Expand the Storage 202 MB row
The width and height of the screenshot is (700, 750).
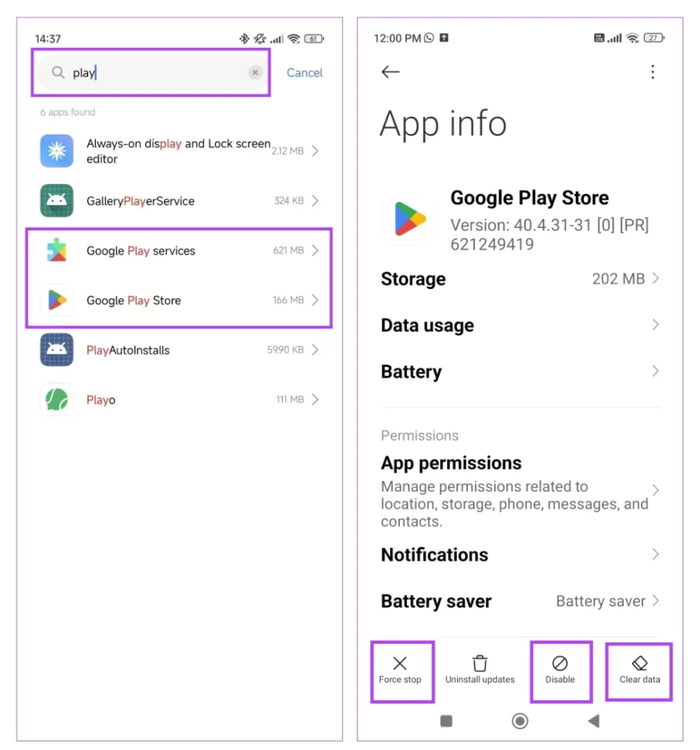pos(520,279)
